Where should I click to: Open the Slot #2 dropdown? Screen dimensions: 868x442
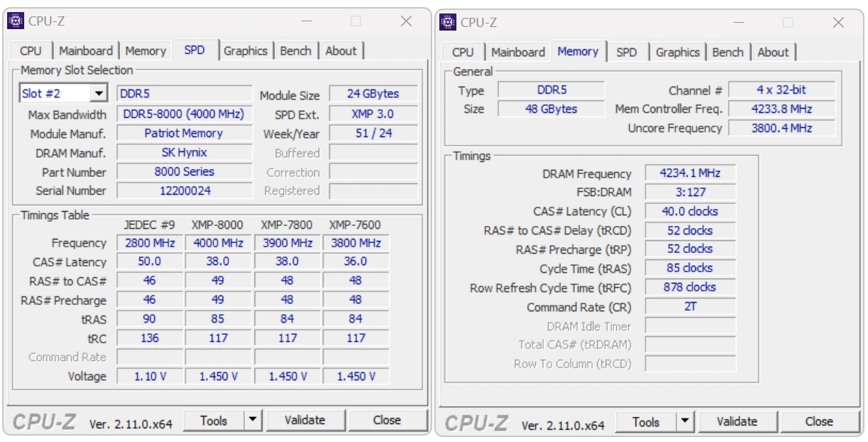pyautogui.click(x=99, y=93)
